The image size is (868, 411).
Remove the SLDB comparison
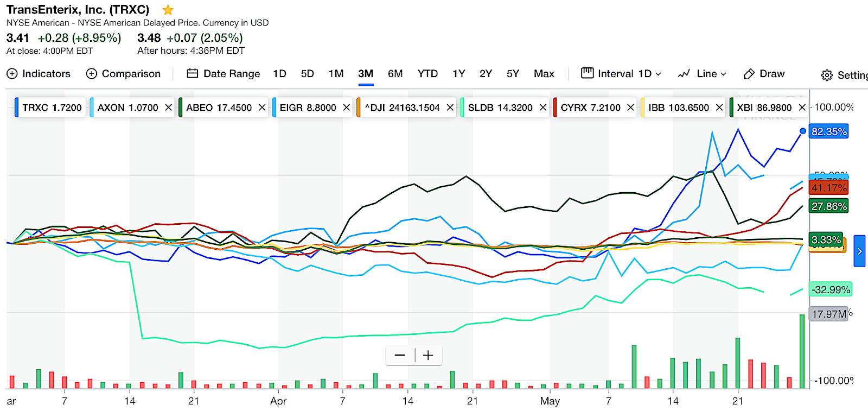pos(542,108)
